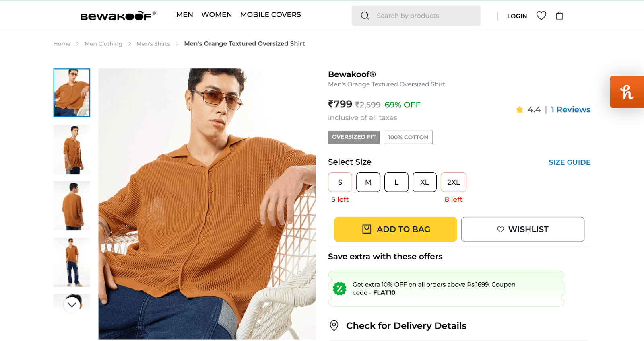Click the WISHLIST button
The height and width of the screenshot is (341, 644).
(x=522, y=229)
